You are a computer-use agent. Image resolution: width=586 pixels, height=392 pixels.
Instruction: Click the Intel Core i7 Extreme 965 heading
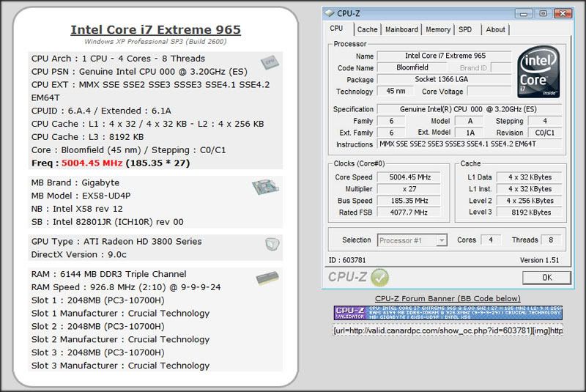tap(155, 29)
